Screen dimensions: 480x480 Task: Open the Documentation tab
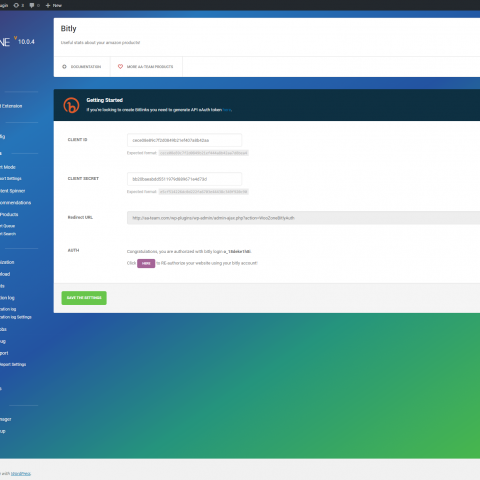[x=82, y=67]
